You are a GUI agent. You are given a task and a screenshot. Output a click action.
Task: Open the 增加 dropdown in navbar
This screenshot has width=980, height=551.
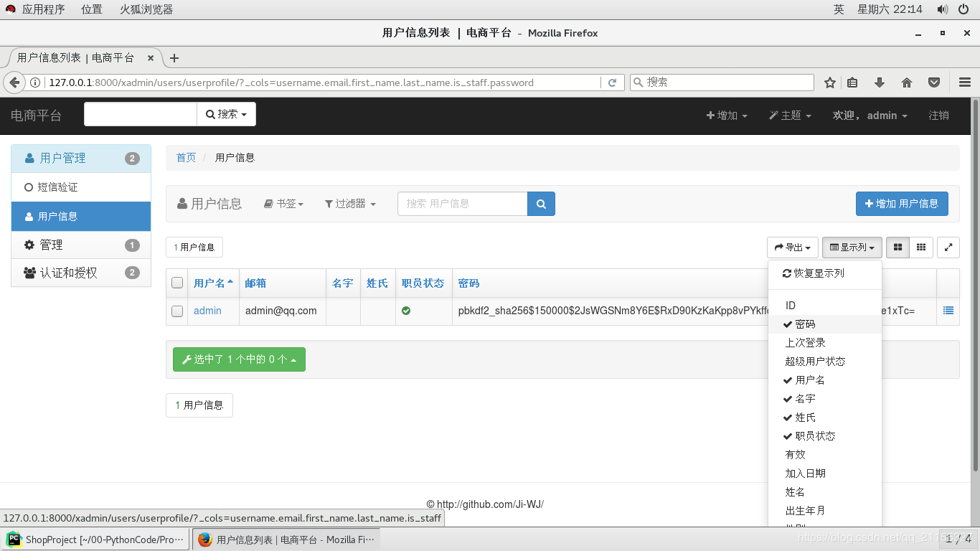pos(727,116)
